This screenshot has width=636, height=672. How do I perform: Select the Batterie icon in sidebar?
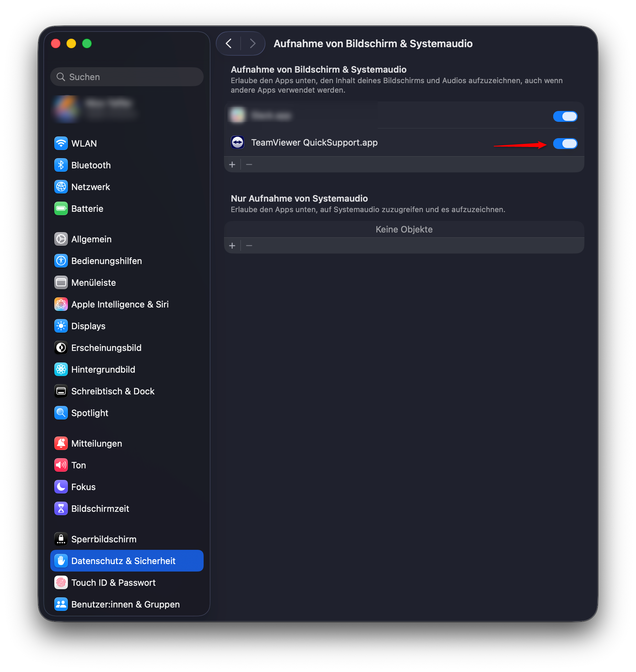[x=61, y=208]
